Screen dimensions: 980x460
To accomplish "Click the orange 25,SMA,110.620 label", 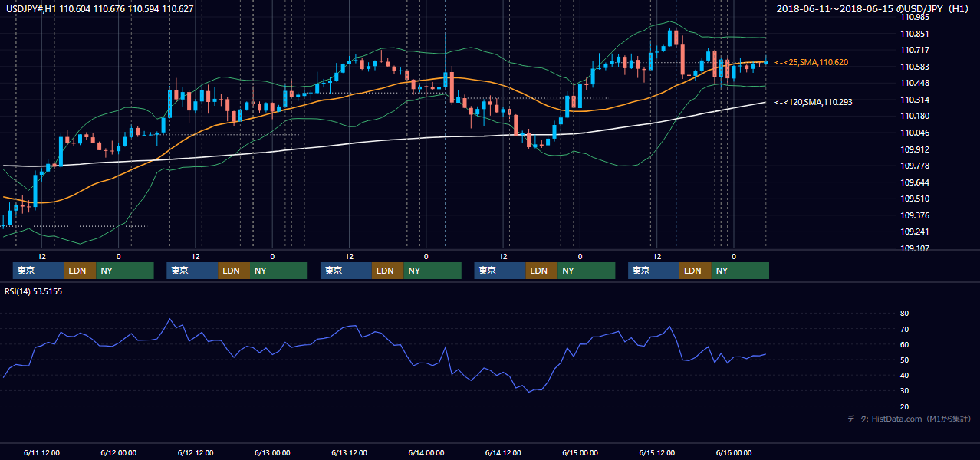I will tap(811, 62).
